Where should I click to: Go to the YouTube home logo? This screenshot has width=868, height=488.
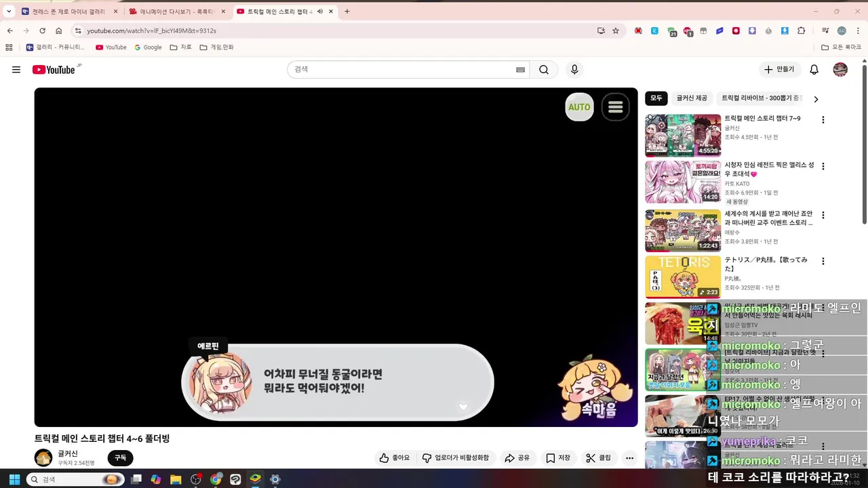[54, 70]
